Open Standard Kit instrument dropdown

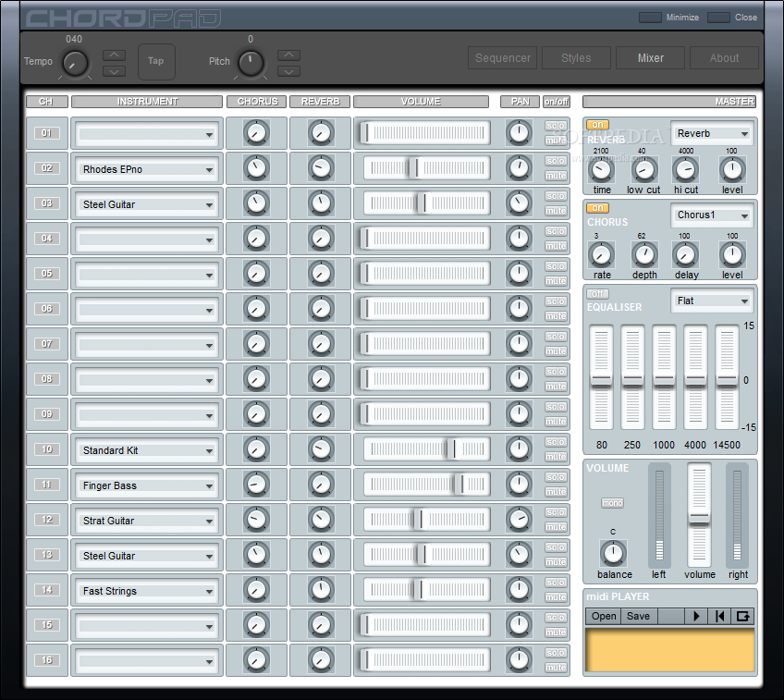[148, 450]
